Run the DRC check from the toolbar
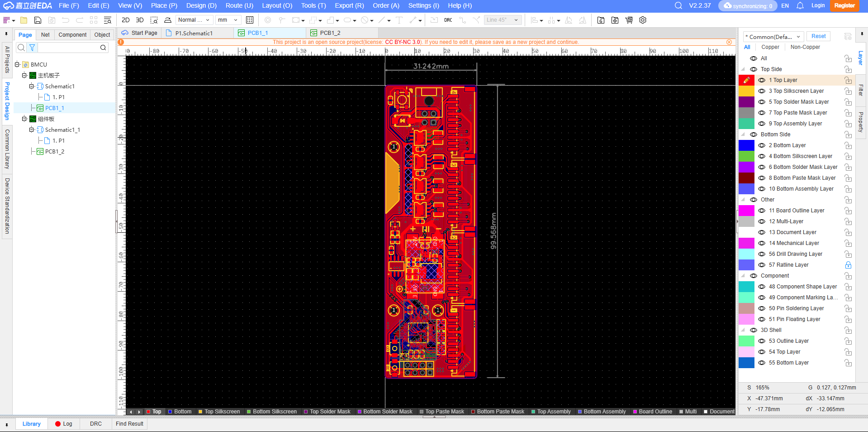868x432 pixels. point(448,20)
